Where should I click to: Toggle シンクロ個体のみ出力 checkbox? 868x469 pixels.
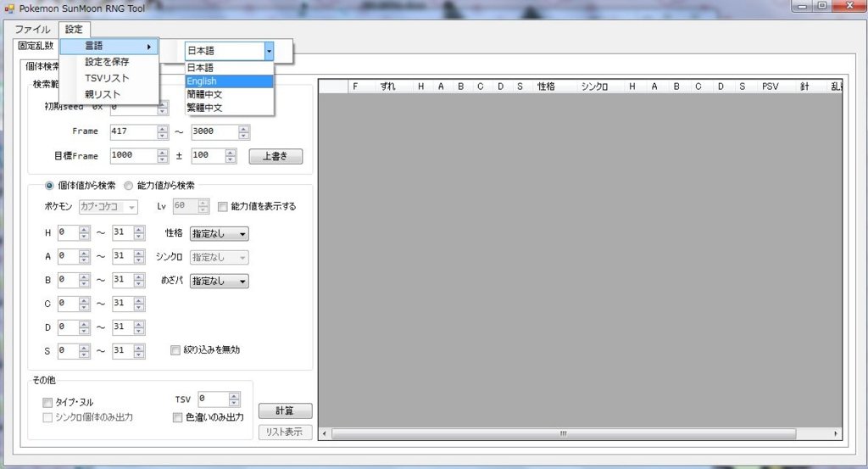coord(88,417)
